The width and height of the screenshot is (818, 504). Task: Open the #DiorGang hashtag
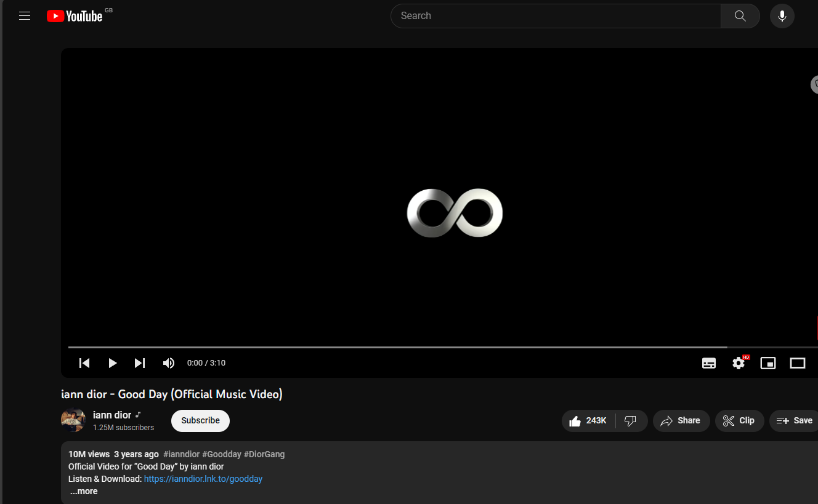point(264,454)
